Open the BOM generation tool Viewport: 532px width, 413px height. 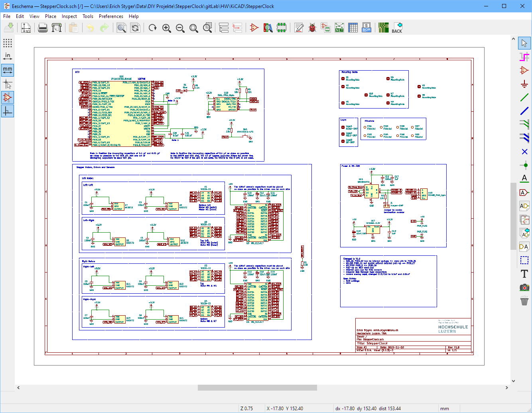tap(366, 28)
